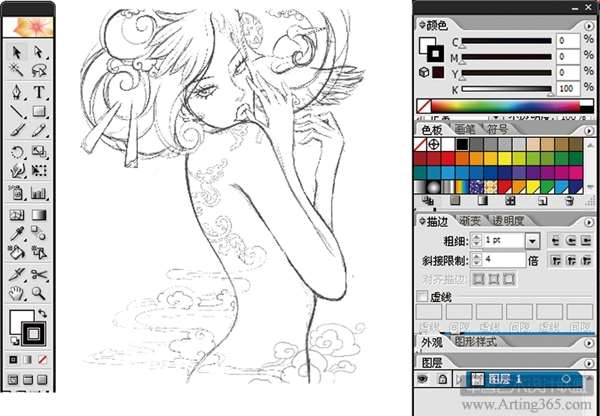Switch to Color mode button in toolbox
The image size is (600, 416).
pyautogui.click(x=13, y=359)
